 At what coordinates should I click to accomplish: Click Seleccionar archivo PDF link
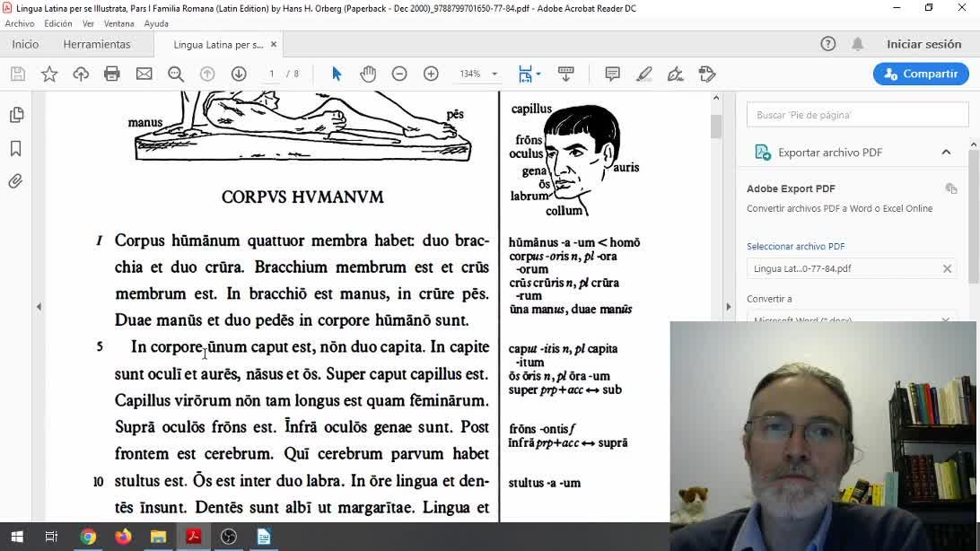[796, 246]
